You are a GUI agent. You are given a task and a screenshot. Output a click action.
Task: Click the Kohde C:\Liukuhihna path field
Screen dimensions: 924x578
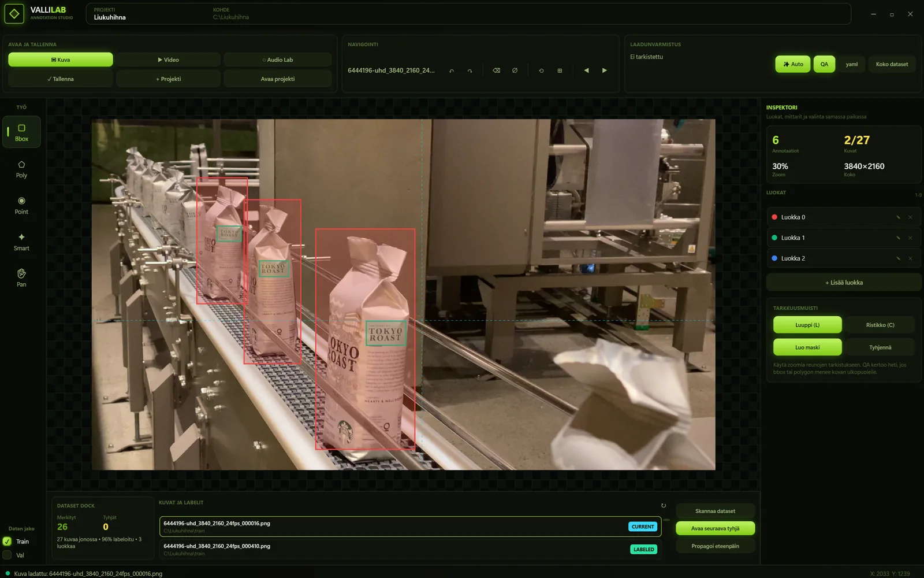point(231,14)
